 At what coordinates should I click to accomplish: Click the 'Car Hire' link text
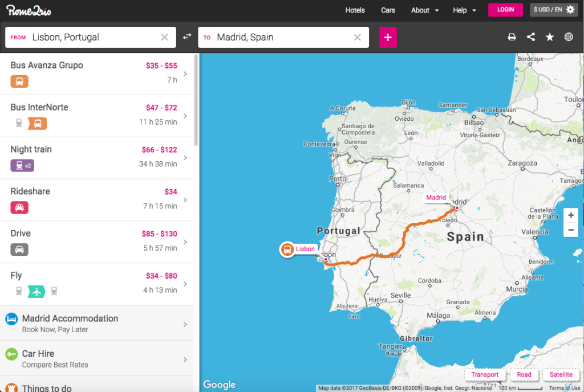pyautogui.click(x=38, y=354)
